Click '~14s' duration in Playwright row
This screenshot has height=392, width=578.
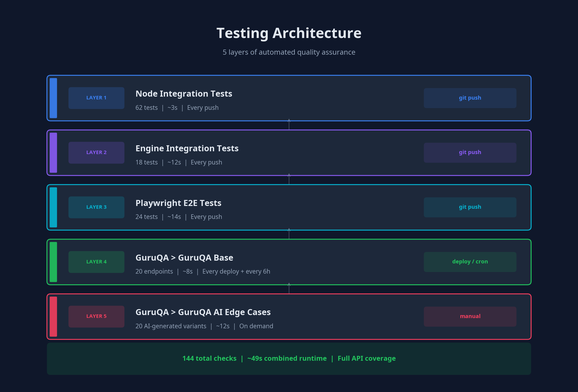pos(174,217)
